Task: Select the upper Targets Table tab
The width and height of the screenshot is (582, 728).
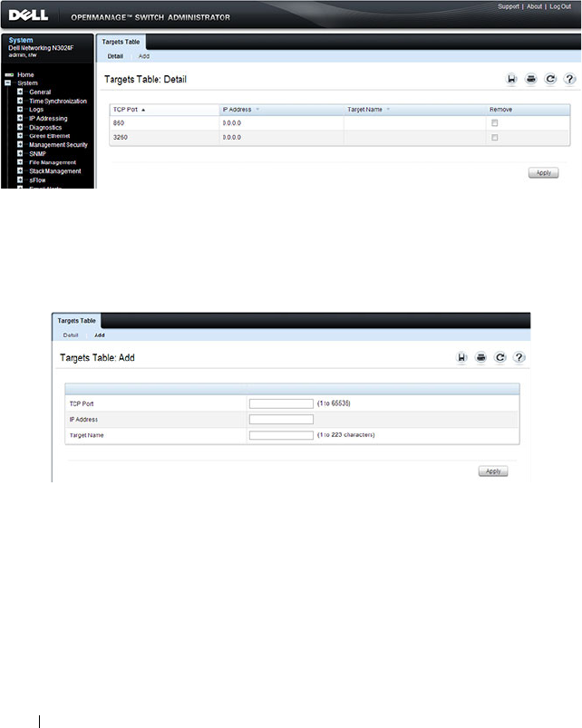Action: [121, 42]
